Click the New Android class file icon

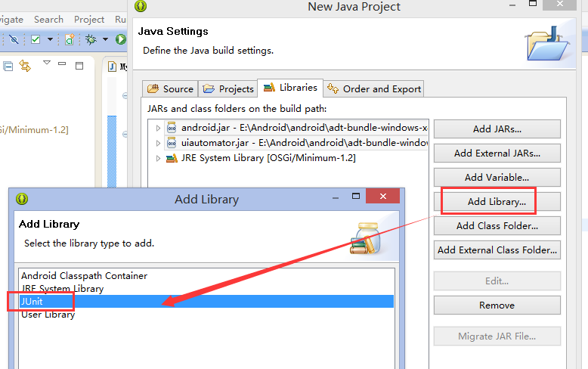click(x=70, y=39)
